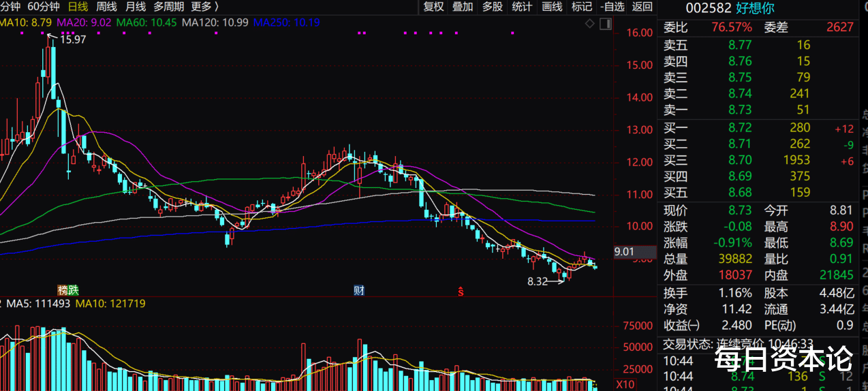Click the 卖二 price 8.74
This screenshot has height=391, width=868.
pos(740,93)
